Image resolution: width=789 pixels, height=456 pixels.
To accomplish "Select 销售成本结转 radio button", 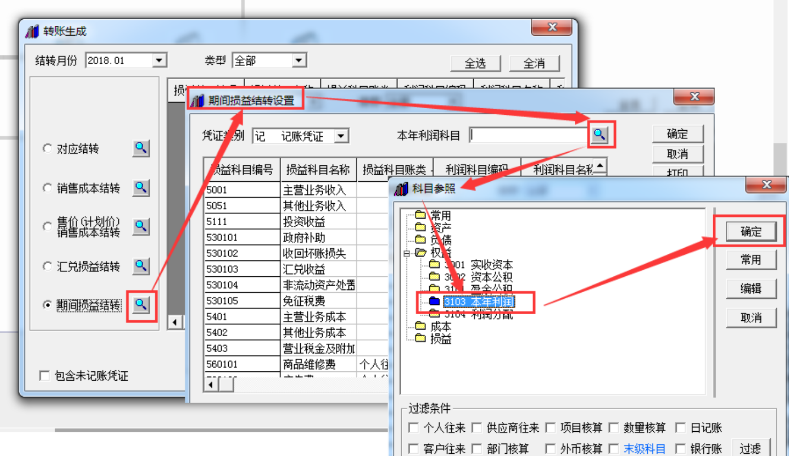I will coord(47,188).
